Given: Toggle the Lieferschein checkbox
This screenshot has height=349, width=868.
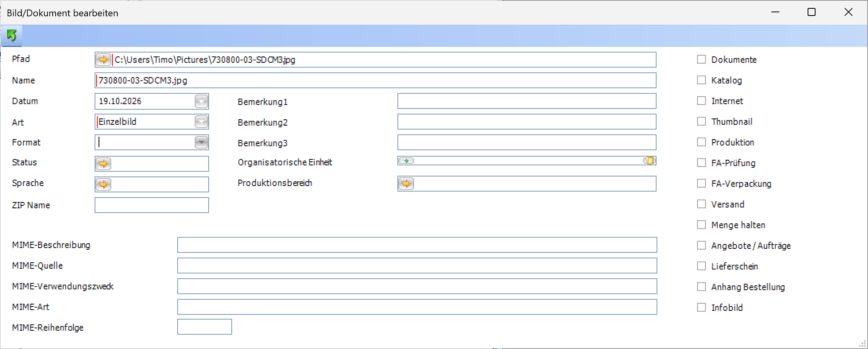Looking at the screenshot, I should 701,266.
